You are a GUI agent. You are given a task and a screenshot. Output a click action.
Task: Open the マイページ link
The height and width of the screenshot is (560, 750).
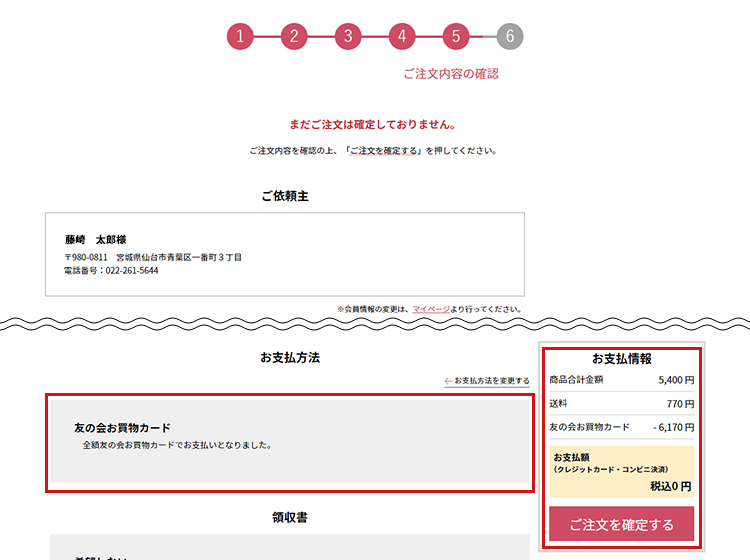pyautogui.click(x=431, y=309)
